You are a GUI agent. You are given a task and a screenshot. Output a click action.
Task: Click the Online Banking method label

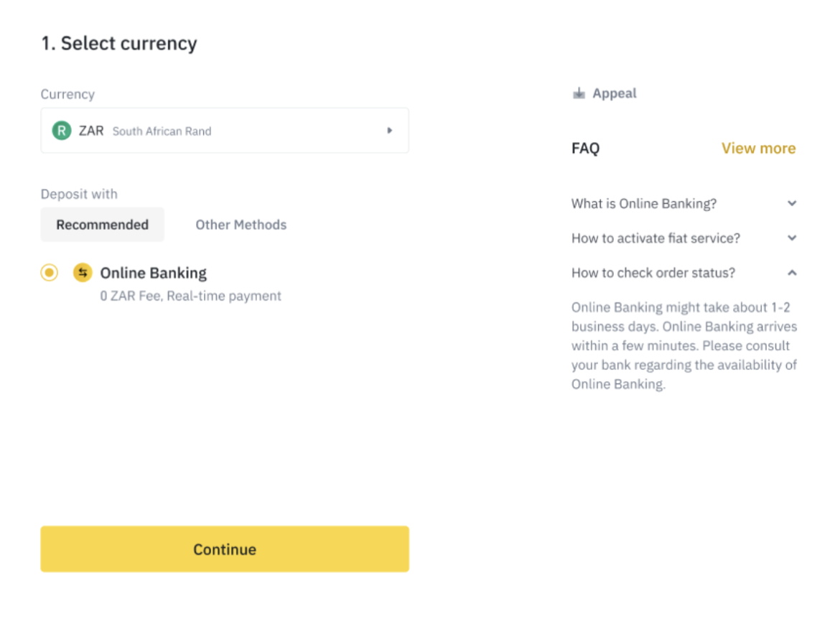[154, 273]
